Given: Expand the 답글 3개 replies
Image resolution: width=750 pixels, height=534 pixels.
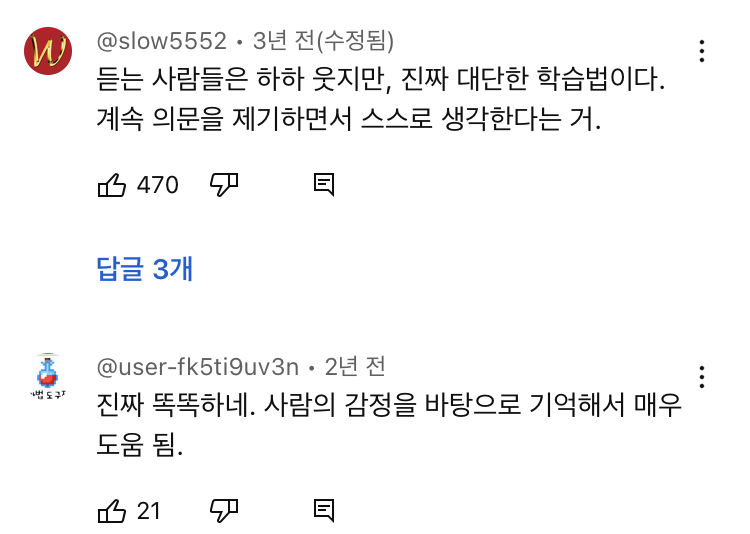Looking at the screenshot, I should (145, 269).
